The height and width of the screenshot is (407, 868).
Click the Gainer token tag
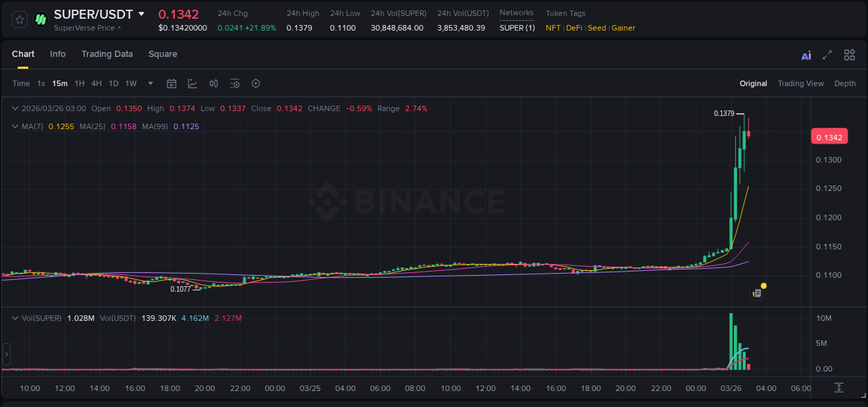[624, 28]
